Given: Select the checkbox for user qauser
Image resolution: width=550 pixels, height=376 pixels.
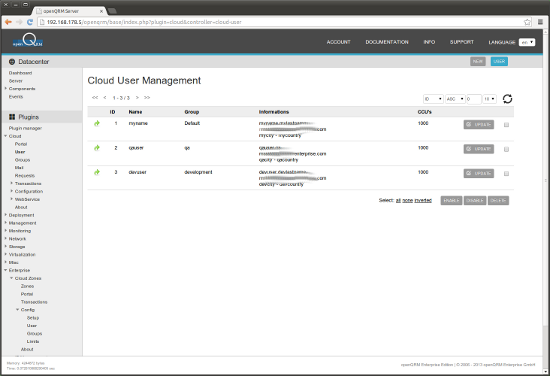Looking at the screenshot, I should pyautogui.click(x=506, y=149).
